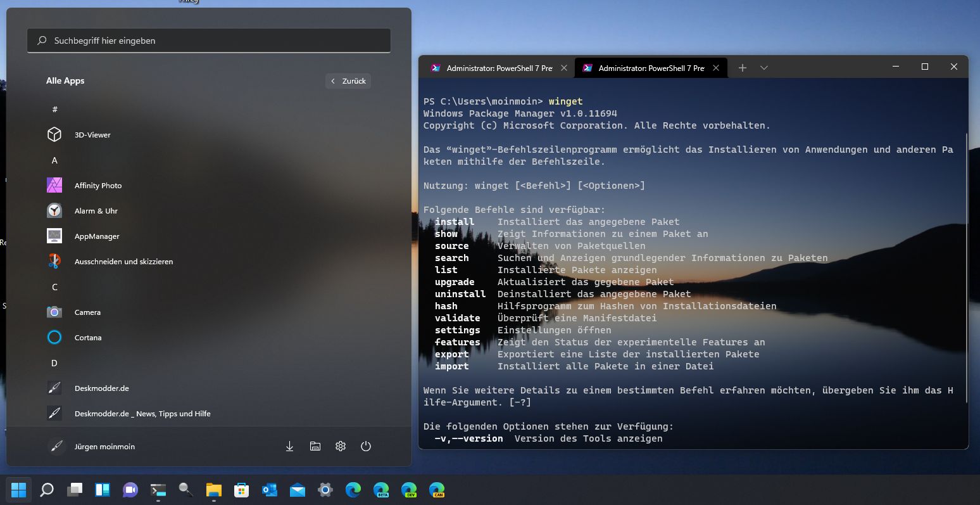Open Widgets from the taskbar
980x505 pixels.
(103, 490)
